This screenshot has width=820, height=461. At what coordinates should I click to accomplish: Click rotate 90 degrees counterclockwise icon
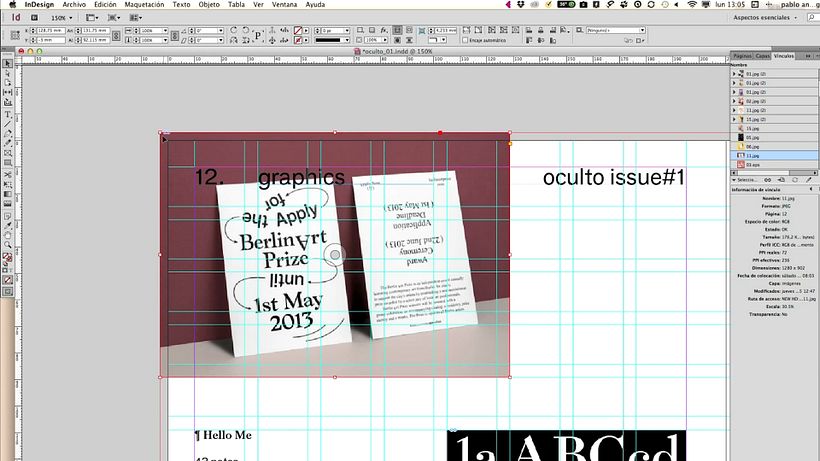click(x=245, y=30)
